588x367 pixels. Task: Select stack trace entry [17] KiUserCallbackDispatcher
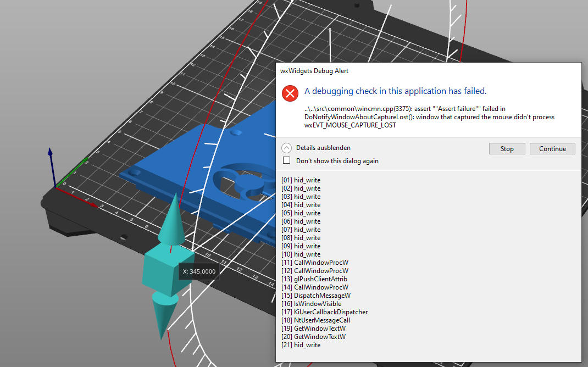[x=324, y=312]
